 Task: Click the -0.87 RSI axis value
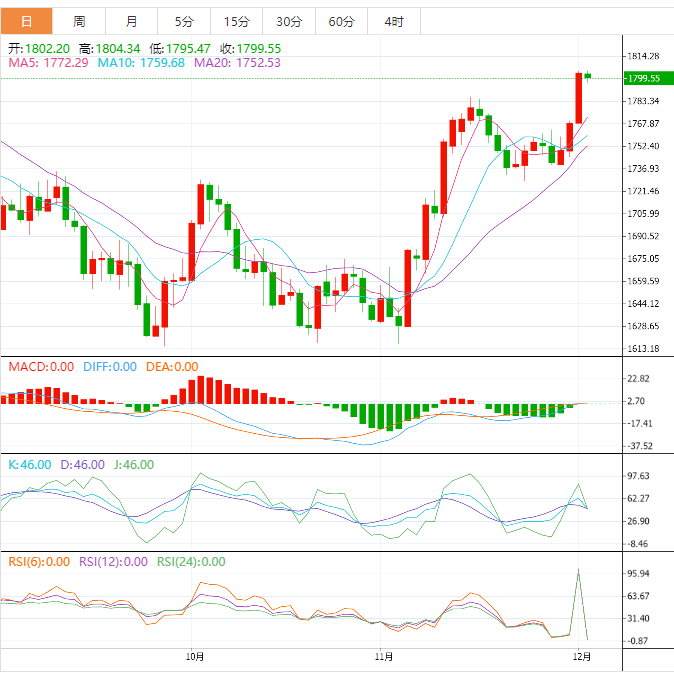click(x=638, y=641)
